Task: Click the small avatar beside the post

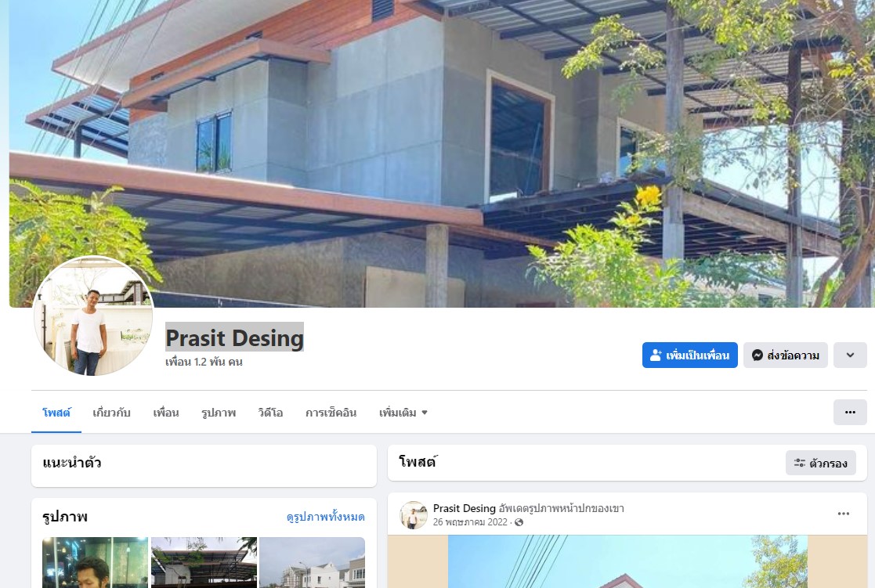Action: [x=414, y=514]
